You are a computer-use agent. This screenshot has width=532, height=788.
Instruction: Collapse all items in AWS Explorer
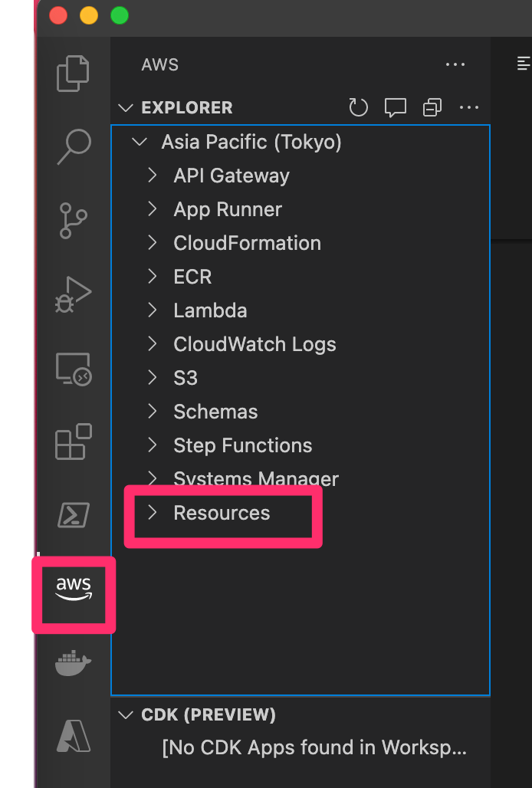click(432, 107)
